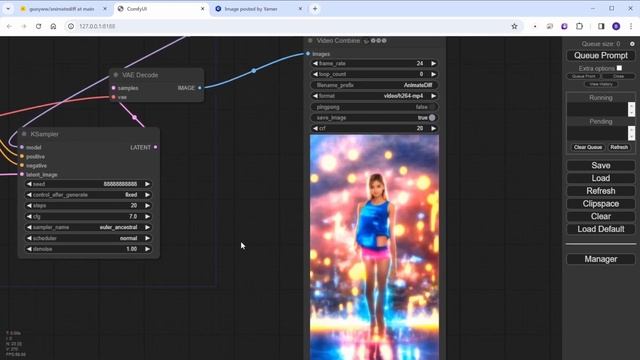
Task: Increase the KSampler steps value
Action: pyautogui.click(x=147, y=206)
